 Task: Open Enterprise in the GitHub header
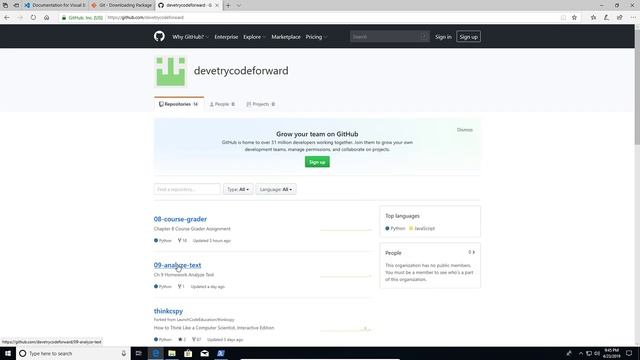pyautogui.click(x=226, y=37)
